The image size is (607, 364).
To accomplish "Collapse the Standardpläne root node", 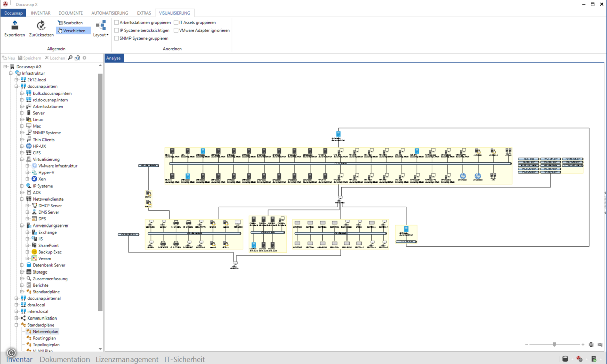I will [17, 325].
